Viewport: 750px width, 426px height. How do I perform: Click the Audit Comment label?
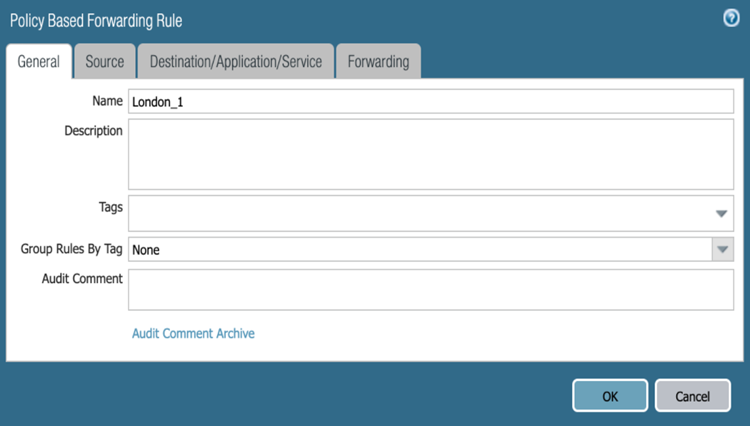pyautogui.click(x=83, y=278)
